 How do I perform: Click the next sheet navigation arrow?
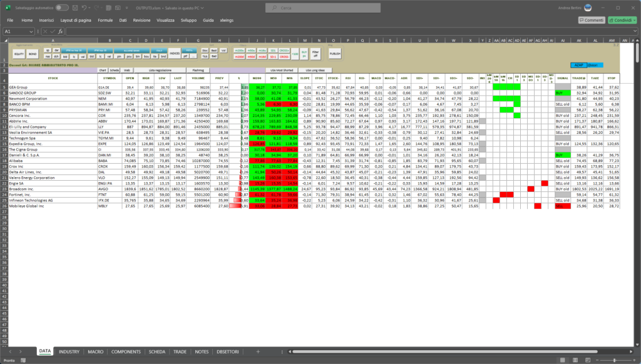coord(21,351)
